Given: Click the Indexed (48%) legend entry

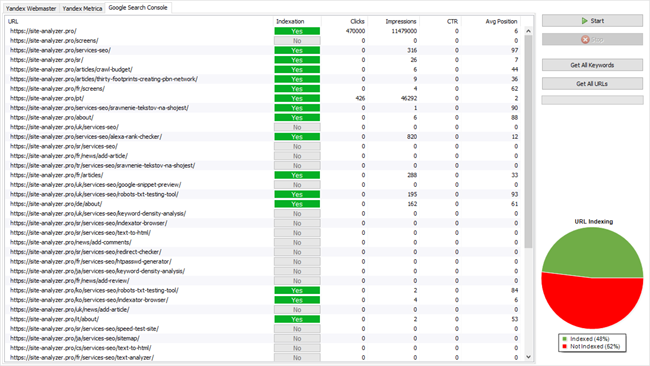Looking at the screenshot, I should coord(586,339).
